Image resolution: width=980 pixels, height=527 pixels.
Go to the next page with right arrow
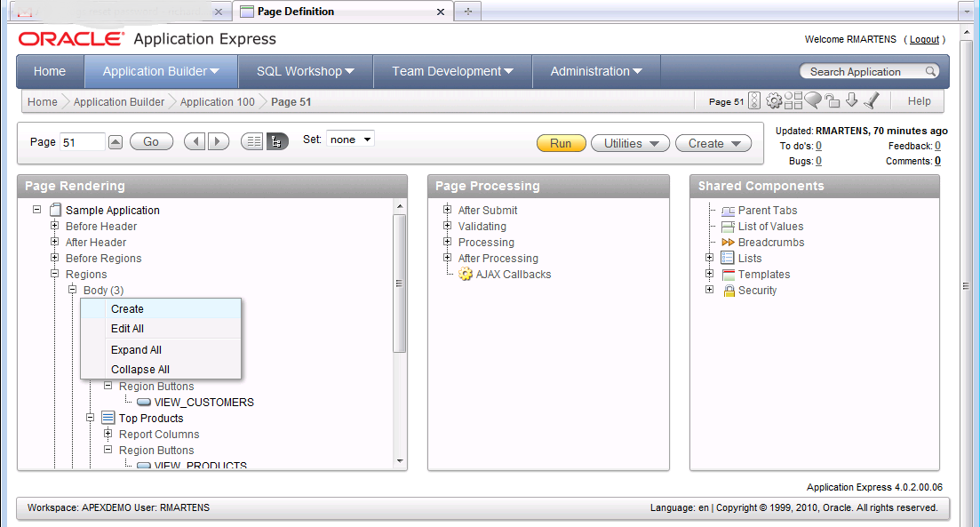[218, 142]
